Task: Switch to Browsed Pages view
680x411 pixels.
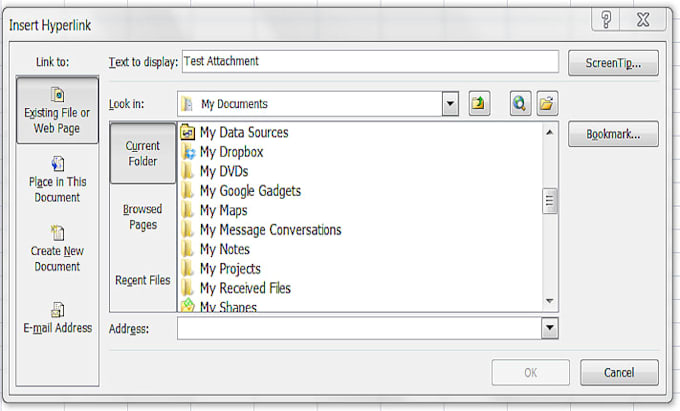Action: click(143, 217)
